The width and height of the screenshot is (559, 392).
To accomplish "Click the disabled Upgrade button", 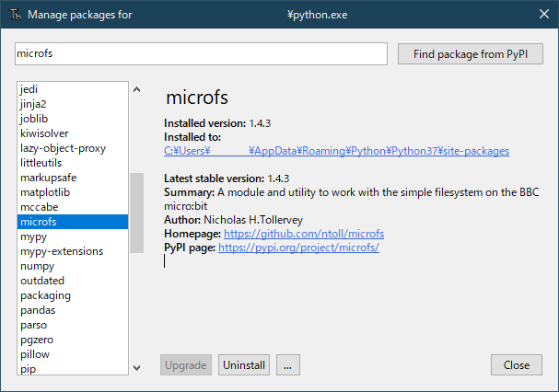I will click(186, 365).
